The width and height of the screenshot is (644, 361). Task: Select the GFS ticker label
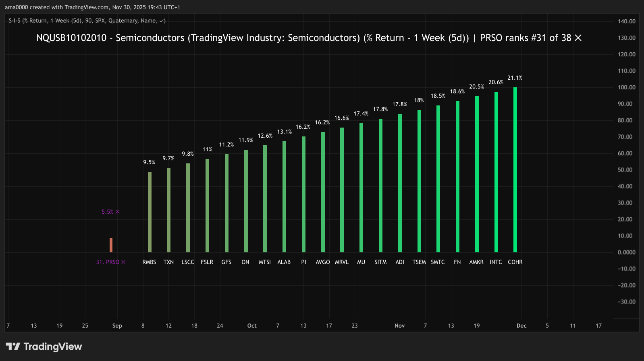pos(226,262)
